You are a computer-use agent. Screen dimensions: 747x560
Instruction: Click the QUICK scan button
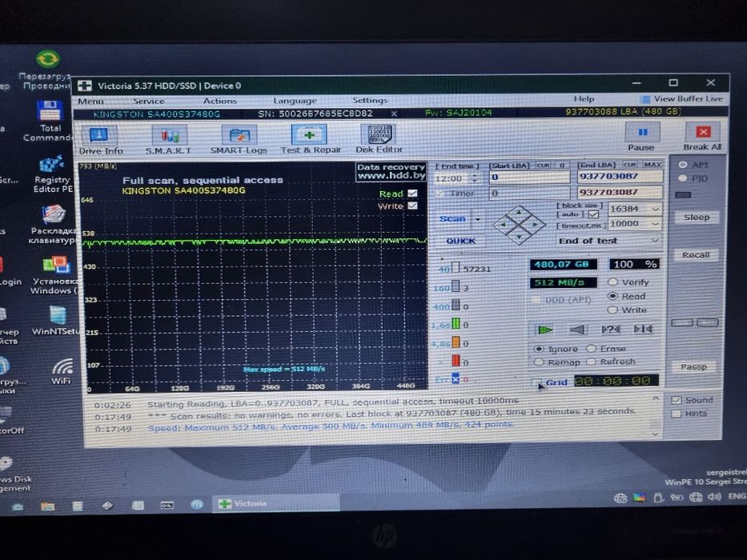460,241
